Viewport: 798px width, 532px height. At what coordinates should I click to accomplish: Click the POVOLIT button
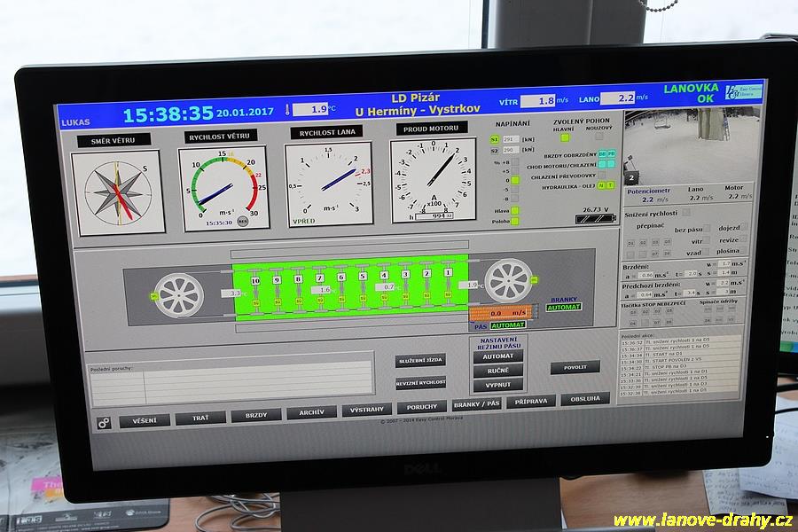coord(575,367)
